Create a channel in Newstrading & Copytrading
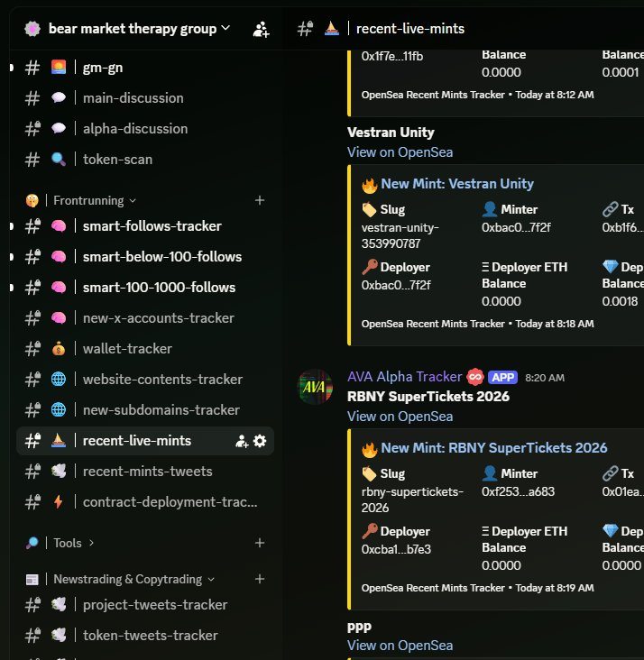This screenshot has height=660, width=644. pyautogui.click(x=260, y=579)
